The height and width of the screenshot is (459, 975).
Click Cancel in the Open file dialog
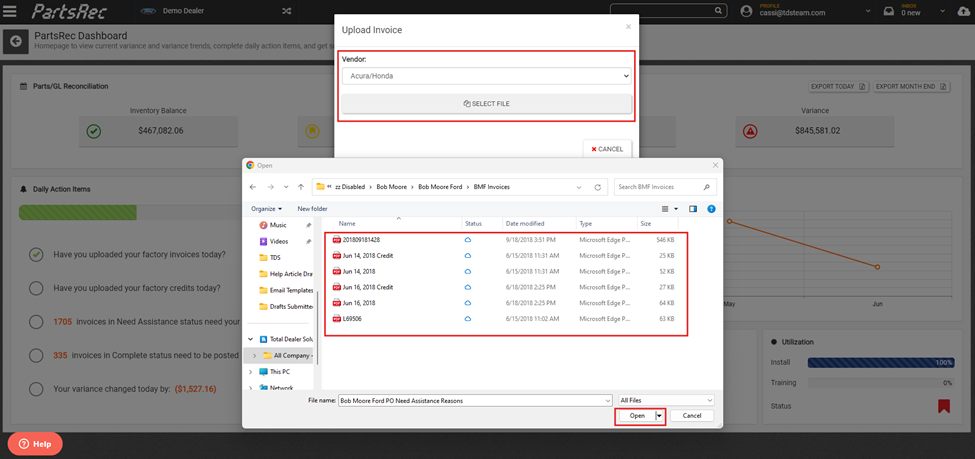pos(691,415)
